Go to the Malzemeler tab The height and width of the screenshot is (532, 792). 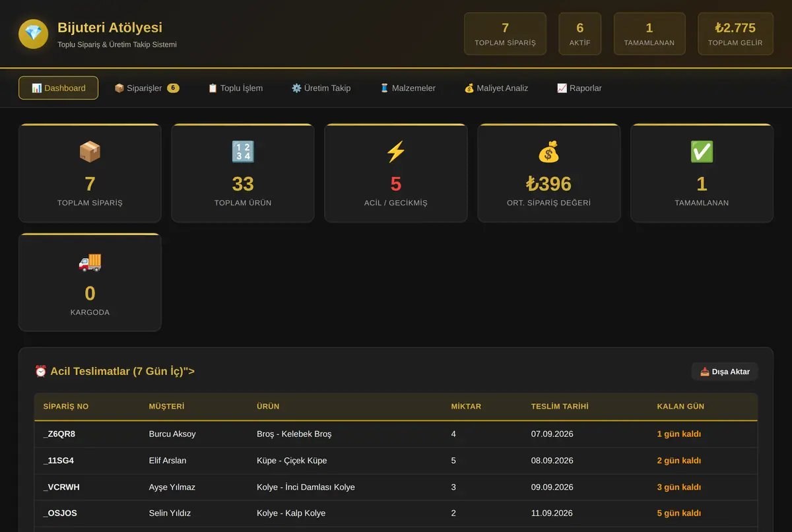pyautogui.click(x=407, y=88)
